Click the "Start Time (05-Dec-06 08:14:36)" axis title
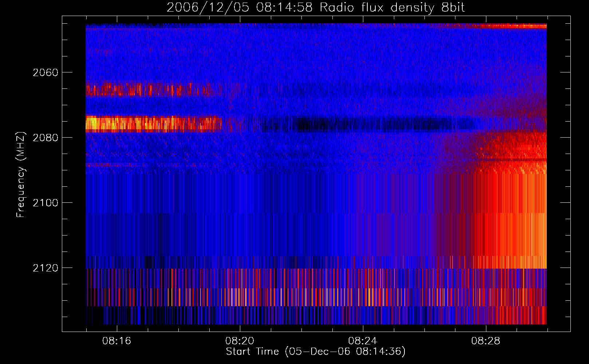Screen dimensions: 589x364 click(x=316, y=352)
